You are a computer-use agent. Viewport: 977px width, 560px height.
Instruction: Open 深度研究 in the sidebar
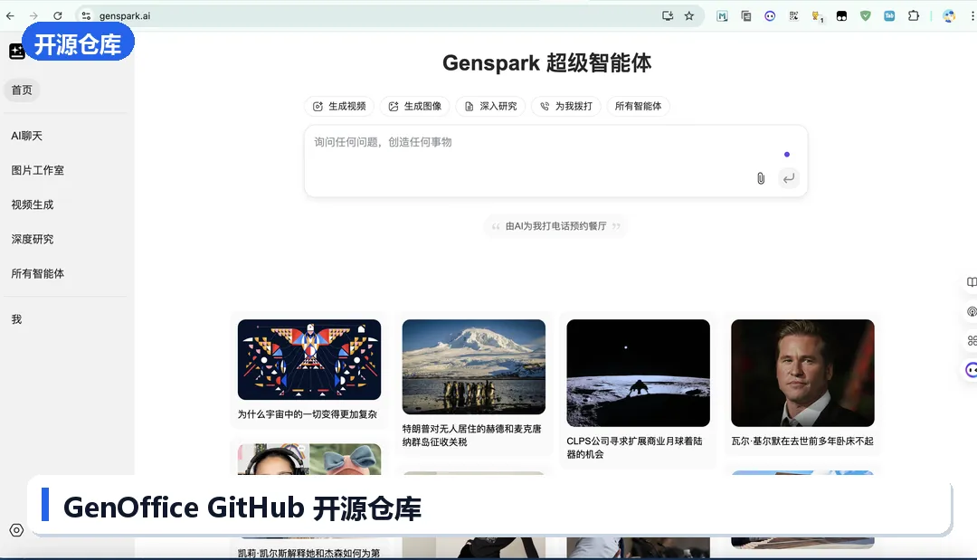33,239
